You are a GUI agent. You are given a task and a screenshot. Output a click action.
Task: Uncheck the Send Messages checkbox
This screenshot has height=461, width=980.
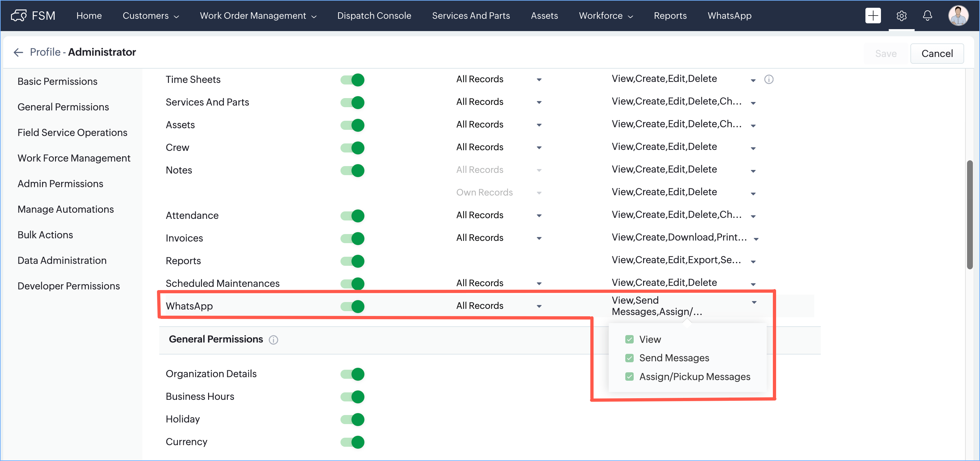(629, 358)
